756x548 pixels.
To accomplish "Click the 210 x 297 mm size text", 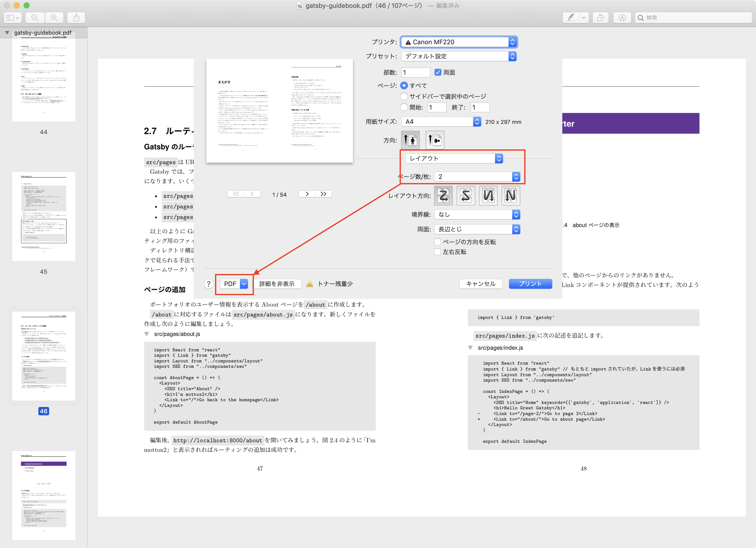I will click(x=503, y=122).
